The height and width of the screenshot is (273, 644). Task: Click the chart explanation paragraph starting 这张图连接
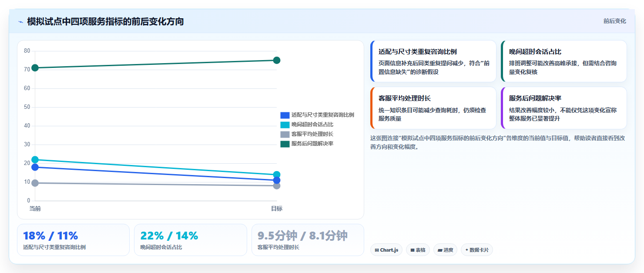point(498,142)
